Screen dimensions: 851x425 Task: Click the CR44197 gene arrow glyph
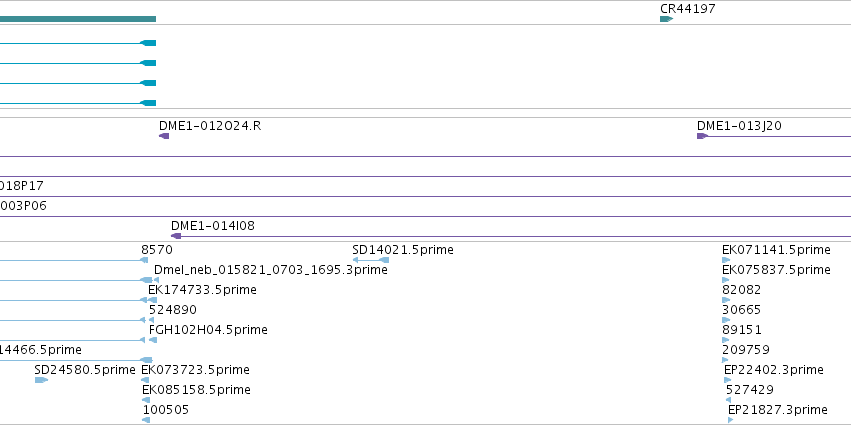coord(666,19)
